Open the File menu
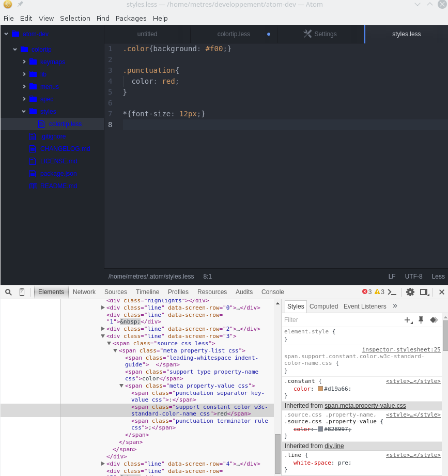The width and height of the screenshot is (448, 476). (x=8, y=18)
